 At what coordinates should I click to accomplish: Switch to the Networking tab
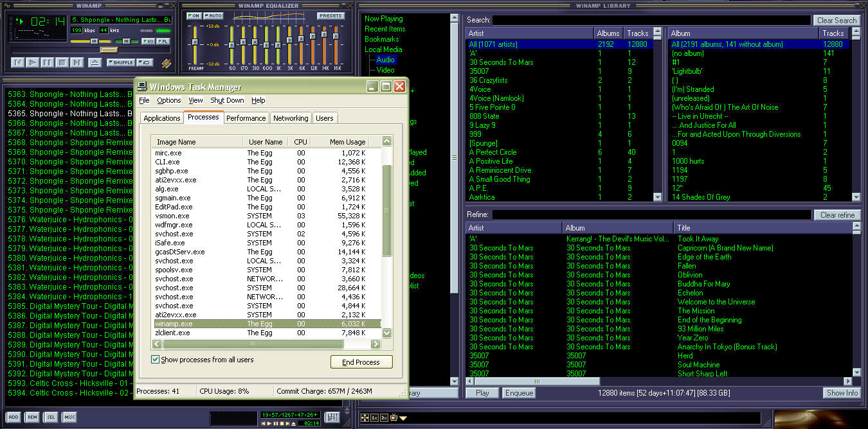coord(291,118)
